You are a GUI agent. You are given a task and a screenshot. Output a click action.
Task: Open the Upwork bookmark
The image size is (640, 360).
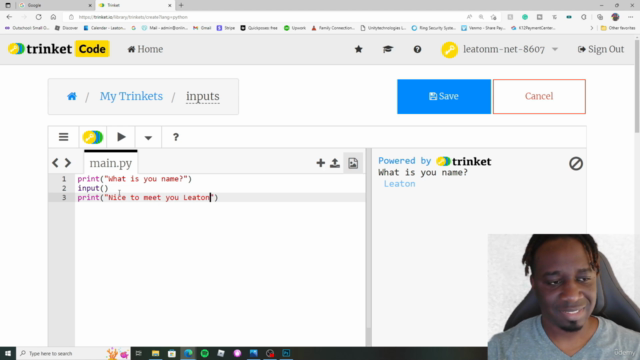click(x=295, y=28)
